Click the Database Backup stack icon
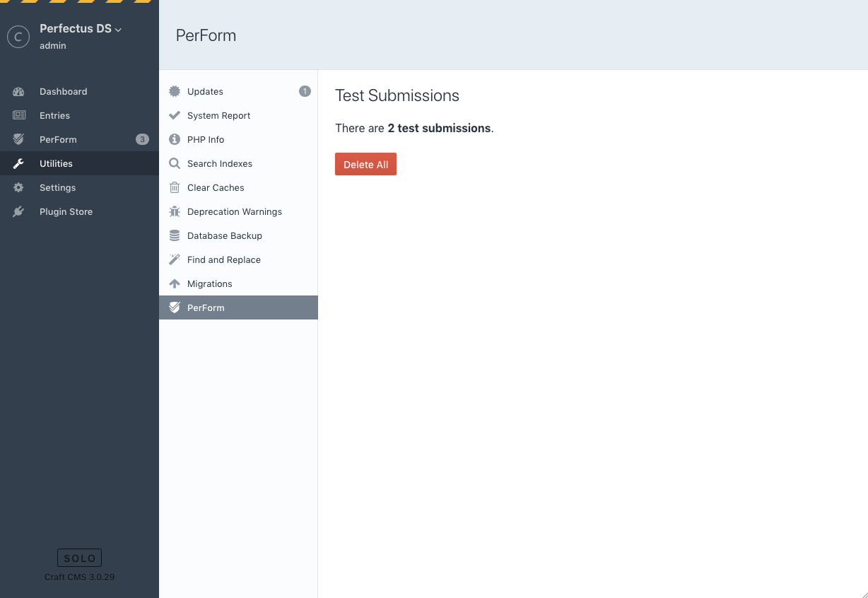The height and width of the screenshot is (598, 868). (x=175, y=236)
